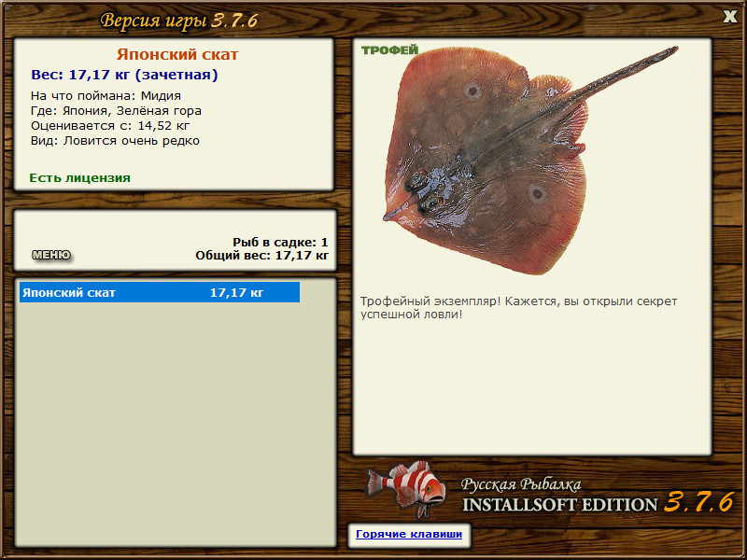Viewport: 747px width, 560px height.
Task: Click the weight line Вес: 17,17 кг (зачетная)
Action: [x=124, y=75]
